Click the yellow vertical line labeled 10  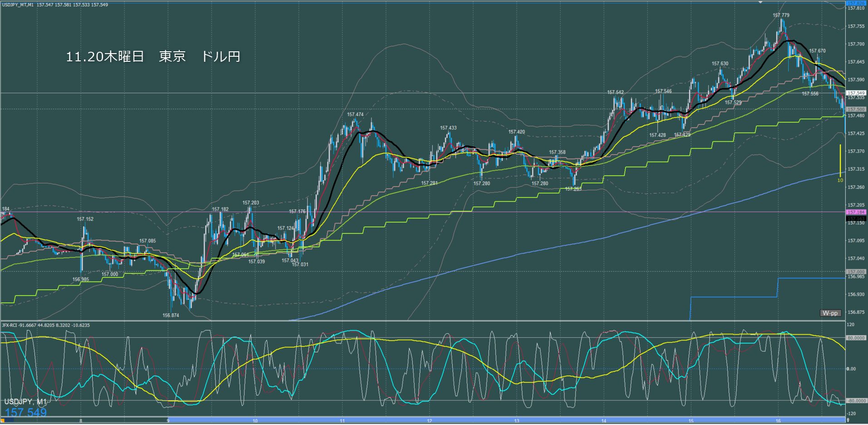tap(840, 161)
